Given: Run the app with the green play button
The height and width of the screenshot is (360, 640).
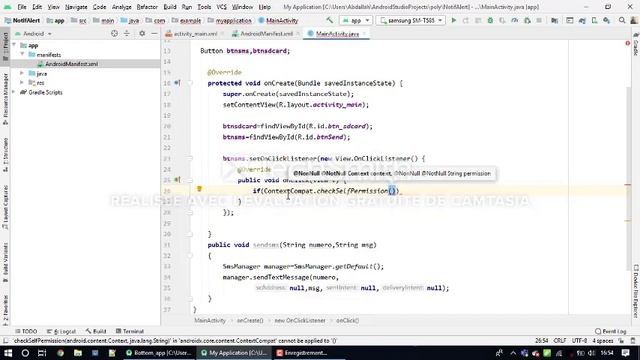Looking at the screenshot, I should click(x=453, y=20).
